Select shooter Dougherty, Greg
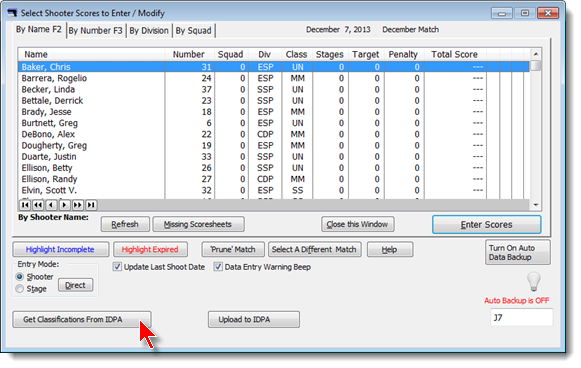The height and width of the screenshot is (368, 581). pyautogui.click(x=274, y=145)
